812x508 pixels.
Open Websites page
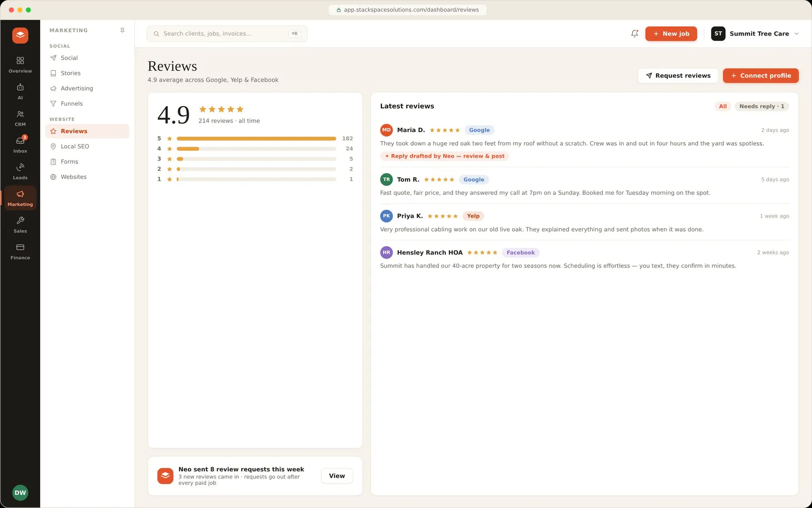[87, 177]
